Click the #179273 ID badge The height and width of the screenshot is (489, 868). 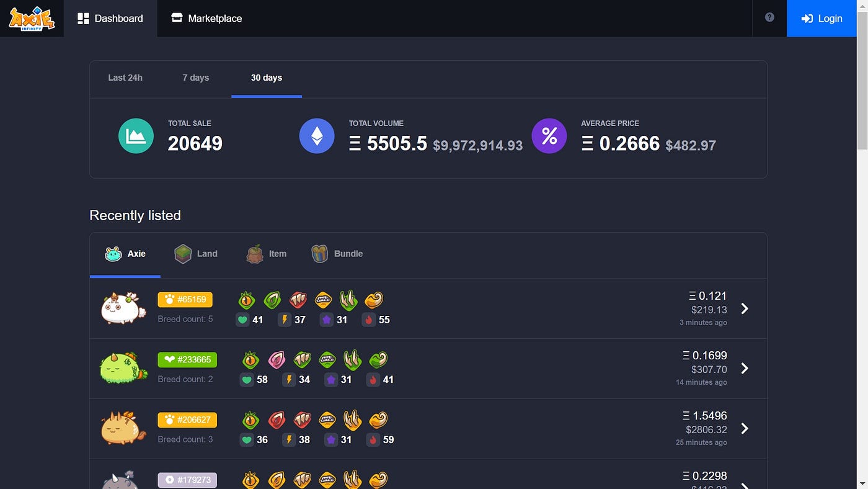pos(187,480)
